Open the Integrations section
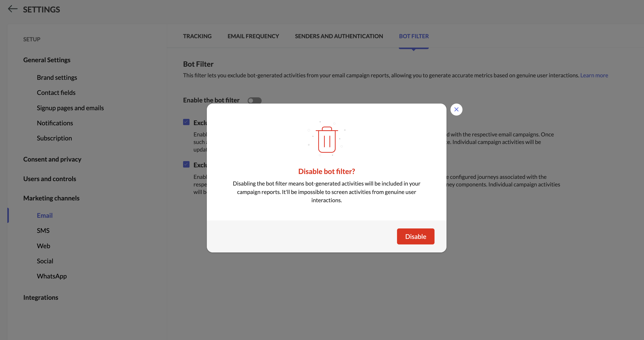644x340 pixels. (x=41, y=297)
